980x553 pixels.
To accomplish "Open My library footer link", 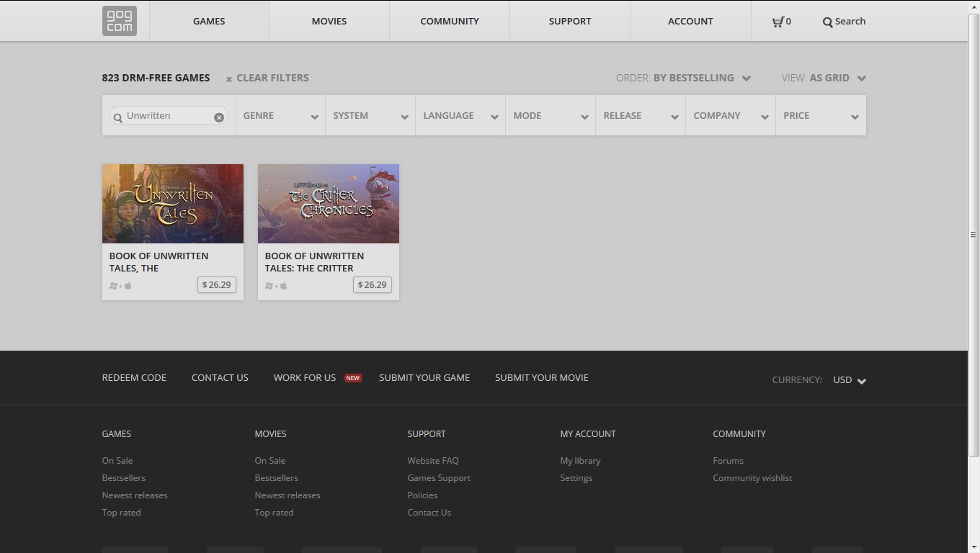I will (x=580, y=461).
